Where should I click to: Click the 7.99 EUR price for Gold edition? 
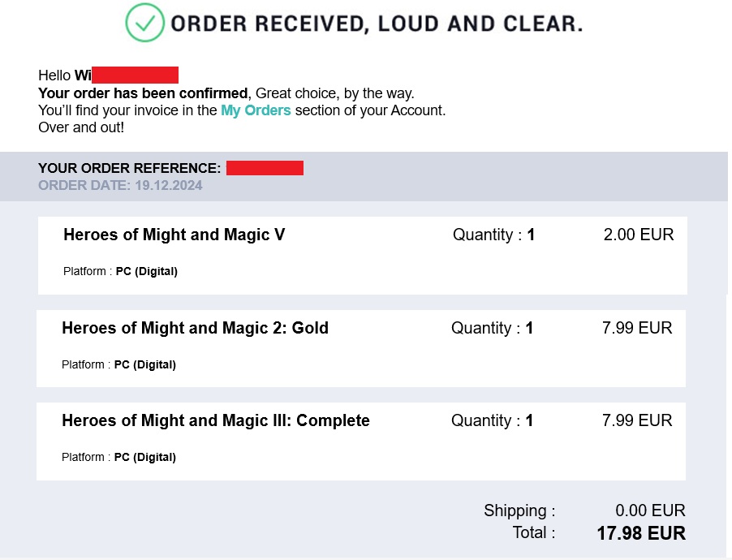(637, 328)
